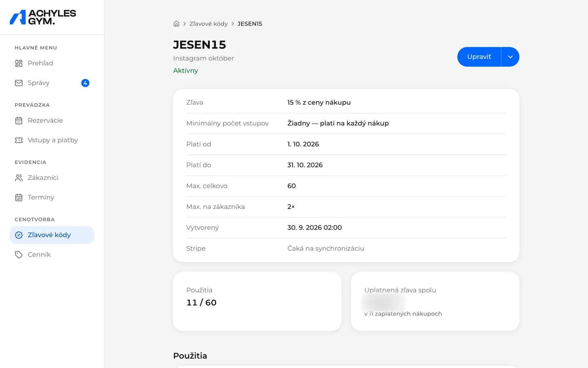Click the Achyles Gym logo
The width and height of the screenshot is (588, 368).
[43, 17]
